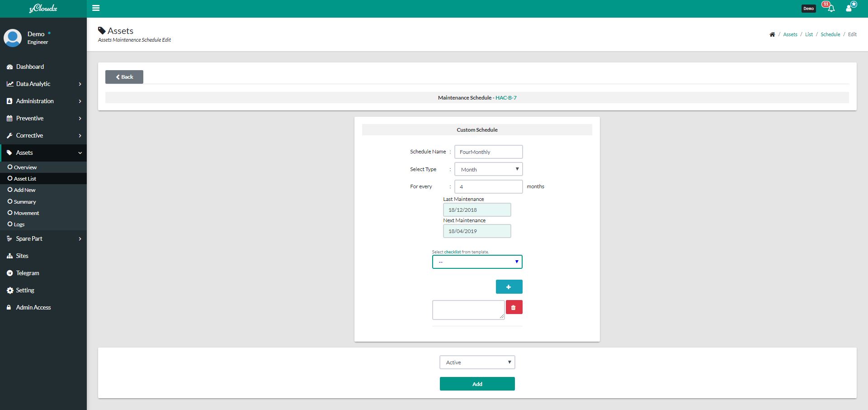Screen dimensions: 868x410
Task: Open the Select Type dropdown
Action: click(488, 169)
